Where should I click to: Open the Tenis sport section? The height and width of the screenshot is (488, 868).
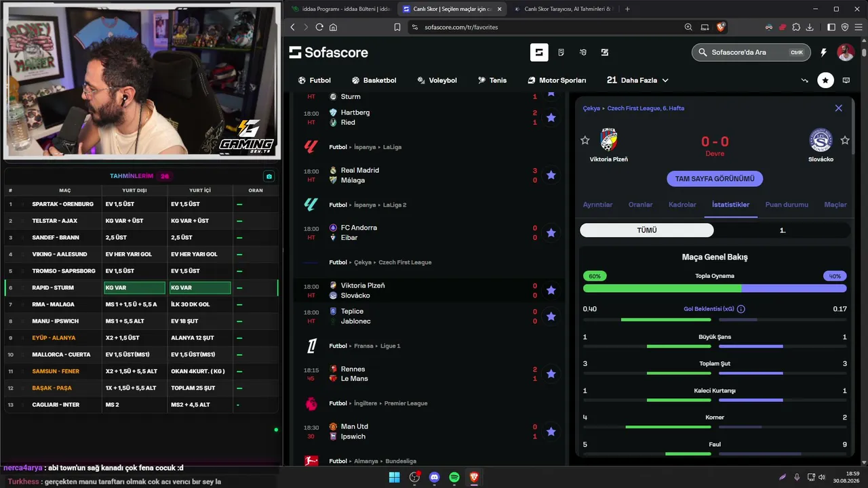click(x=492, y=80)
